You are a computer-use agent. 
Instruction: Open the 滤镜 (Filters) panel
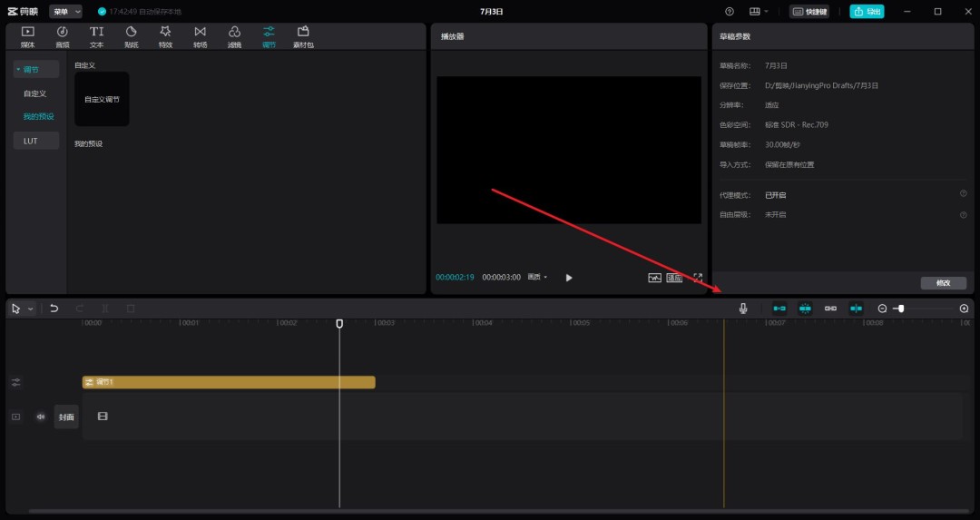(x=234, y=36)
